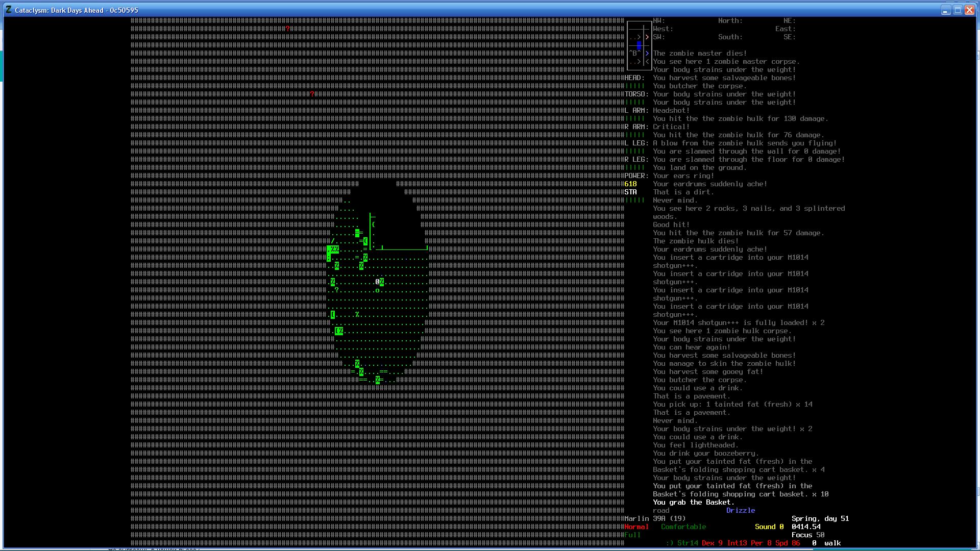Viewport: 980px width, 551px height.
Task: Click the blue position marker in minimap
Action: (x=639, y=45)
